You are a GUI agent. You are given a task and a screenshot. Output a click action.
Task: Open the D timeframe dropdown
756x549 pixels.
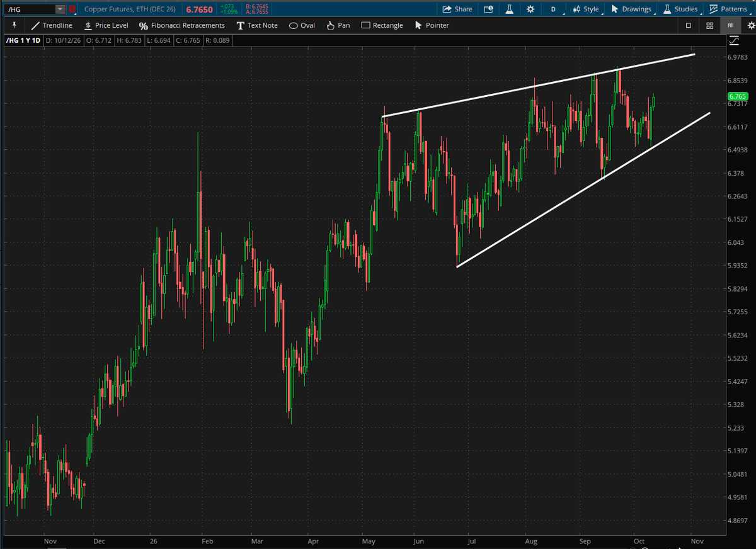pyautogui.click(x=553, y=9)
